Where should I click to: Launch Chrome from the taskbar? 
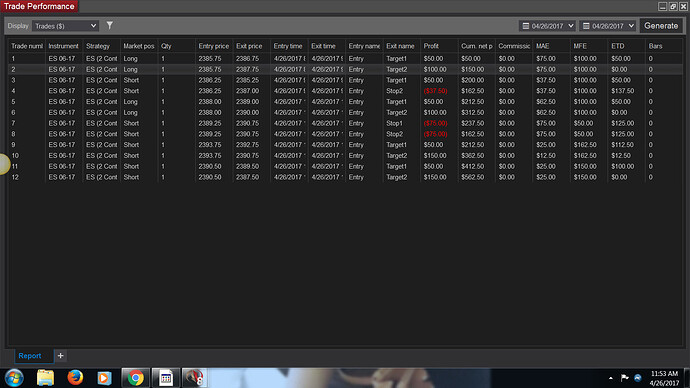pos(136,378)
